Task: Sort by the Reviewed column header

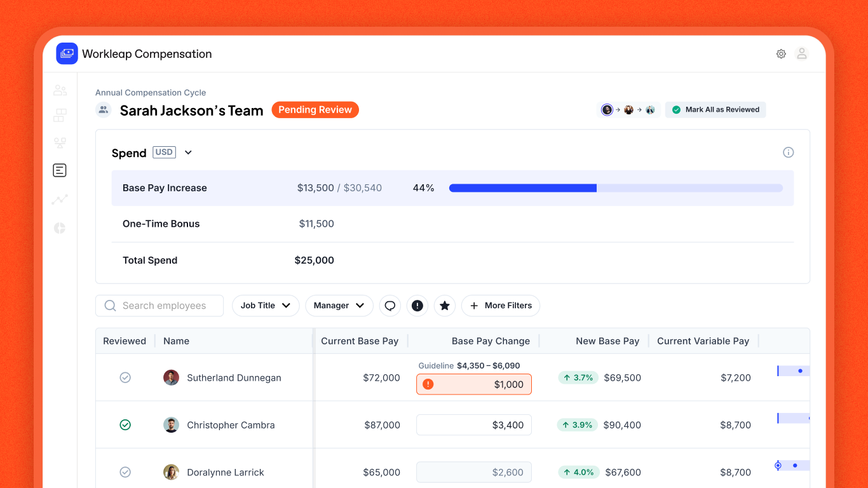Action: coord(125,341)
